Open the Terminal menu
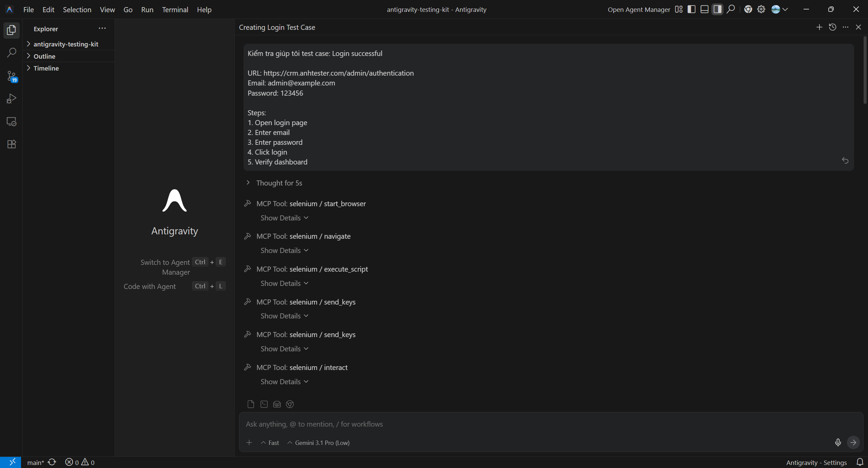The width and height of the screenshot is (868, 468). pyautogui.click(x=175, y=9)
